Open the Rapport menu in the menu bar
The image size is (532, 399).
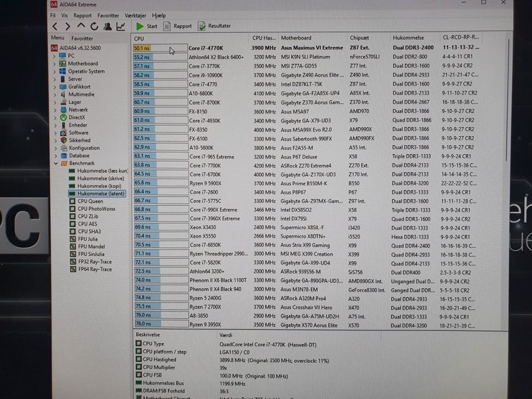pos(83,16)
